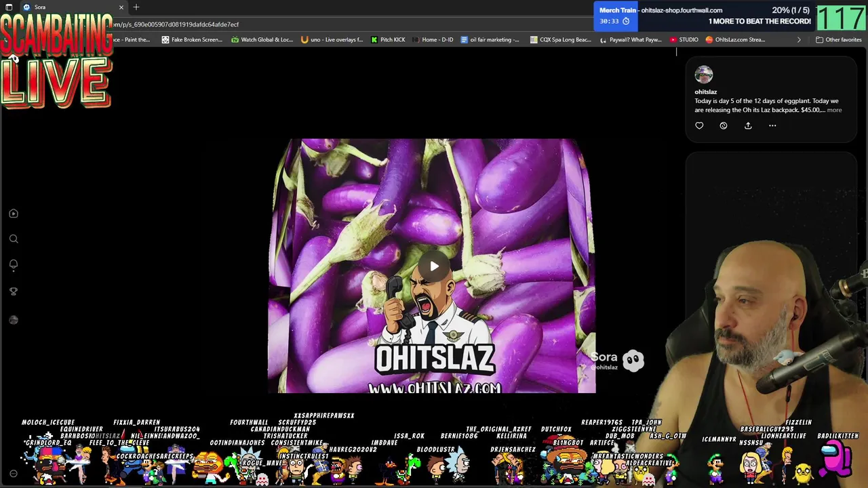Open the ohitslaz username link
Viewport: 868px width, 488px height.
(x=705, y=91)
